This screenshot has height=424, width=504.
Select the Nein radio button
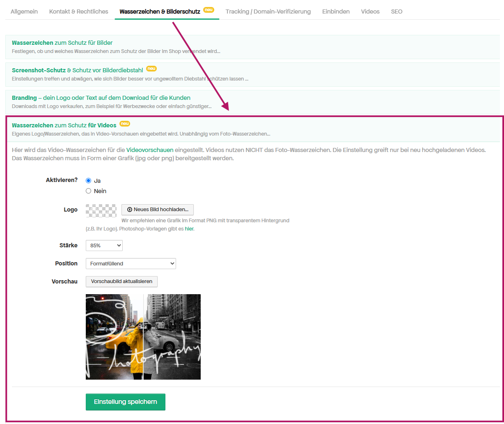pyautogui.click(x=88, y=191)
